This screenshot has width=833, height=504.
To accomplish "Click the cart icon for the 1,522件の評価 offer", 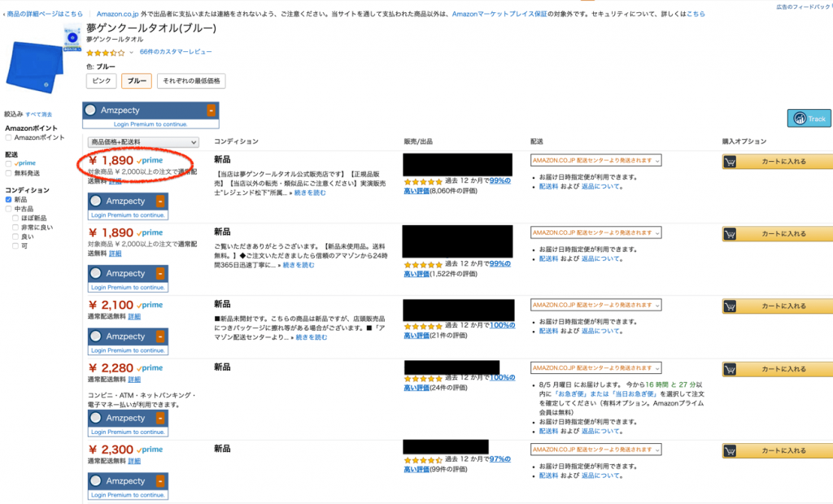I will point(731,233).
